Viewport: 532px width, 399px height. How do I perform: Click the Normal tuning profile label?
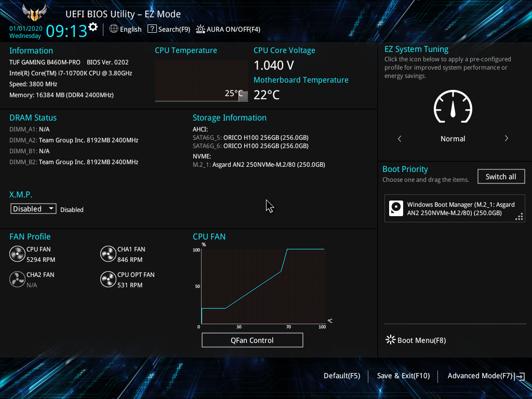tap(453, 139)
